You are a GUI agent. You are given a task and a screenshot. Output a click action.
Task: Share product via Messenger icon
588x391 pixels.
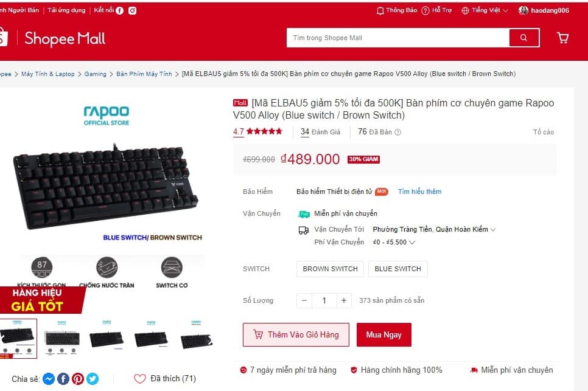coord(49,379)
